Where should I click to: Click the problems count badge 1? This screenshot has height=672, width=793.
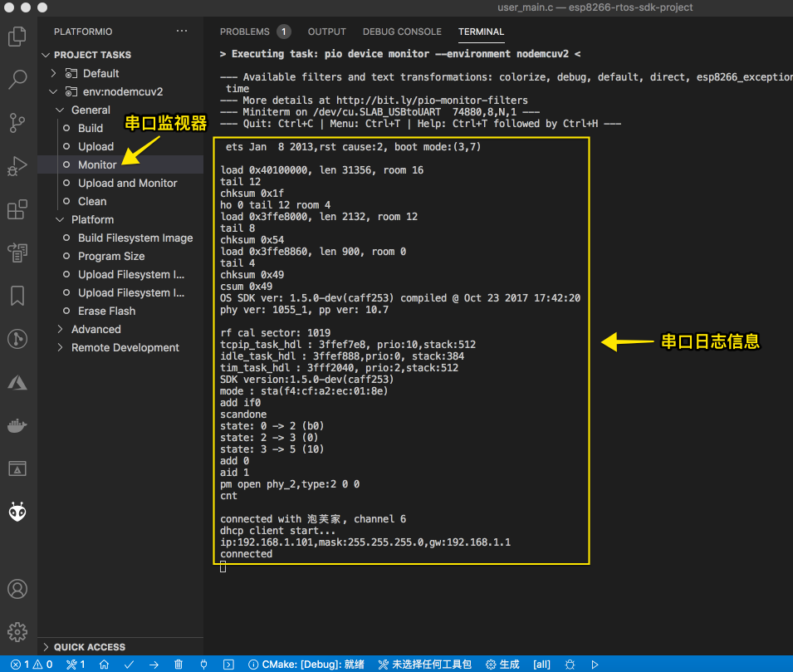284,32
